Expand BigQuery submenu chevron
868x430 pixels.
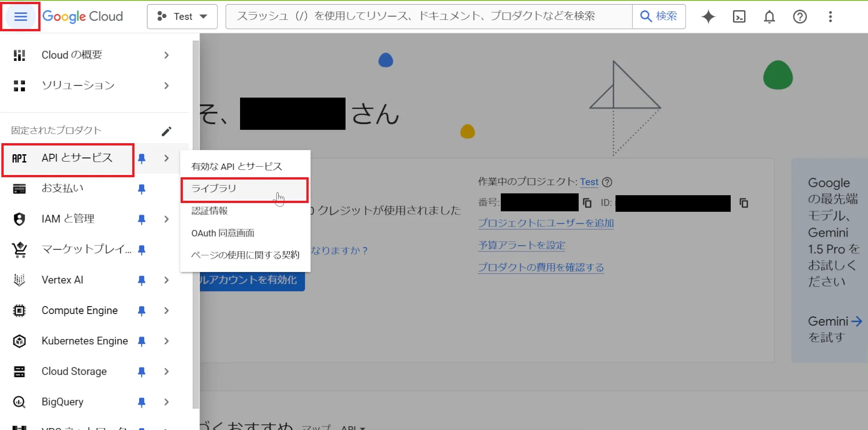tap(166, 402)
